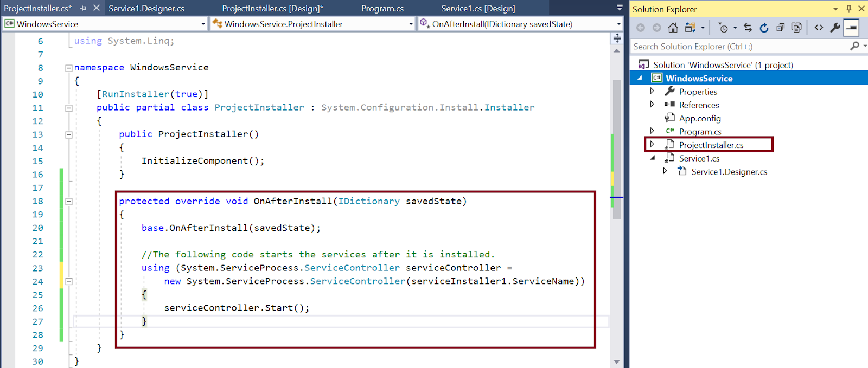
Task: Toggle pin on ProjectInstaller.cs tab
Action: [83, 8]
